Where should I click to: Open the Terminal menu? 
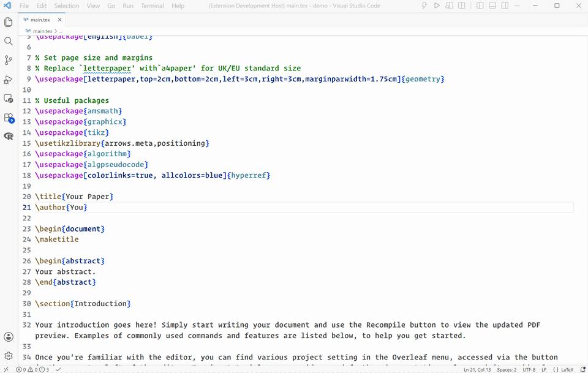tap(153, 6)
